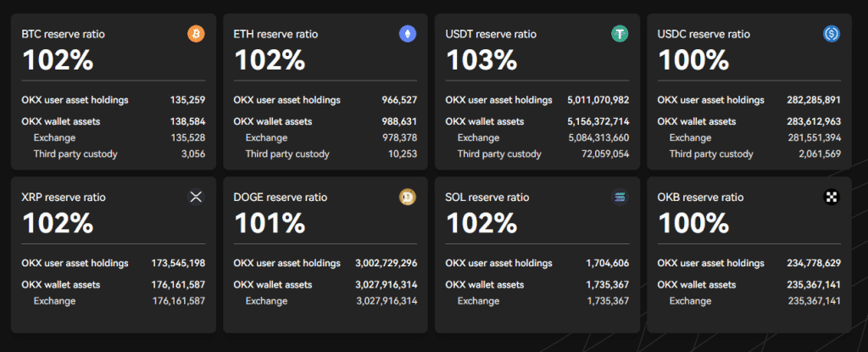Click ETH exchange value 978,378
The height and width of the screenshot is (352, 868).
tap(400, 138)
